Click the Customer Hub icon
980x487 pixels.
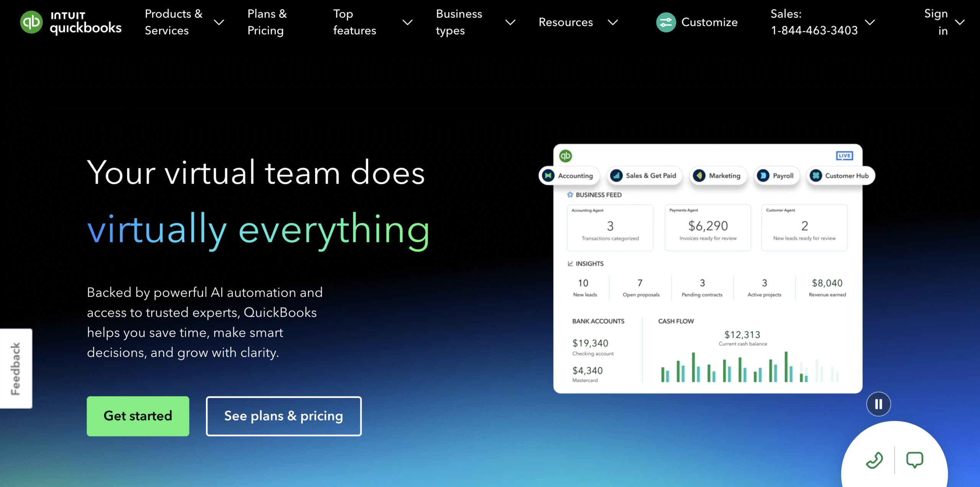816,176
